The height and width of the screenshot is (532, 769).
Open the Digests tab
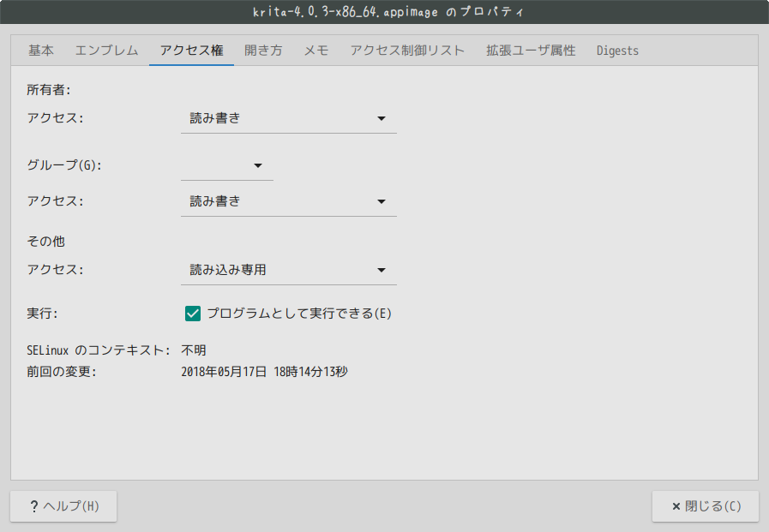[x=617, y=51]
